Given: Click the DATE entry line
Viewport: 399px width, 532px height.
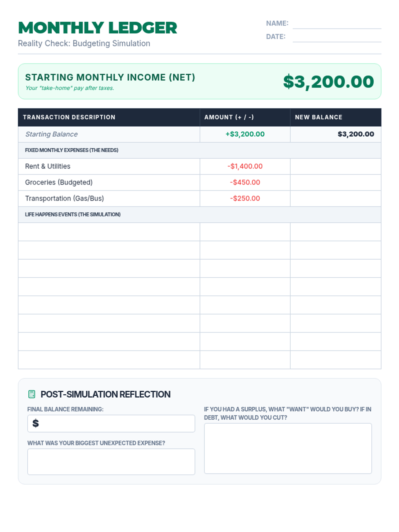Looking at the screenshot, I should click(336, 37).
